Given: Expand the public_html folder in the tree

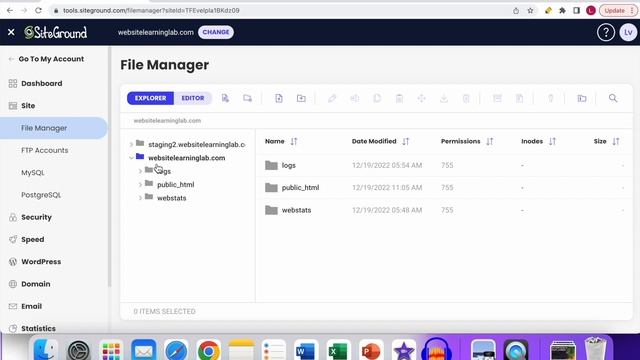Looking at the screenshot, I should tap(140, 184).
